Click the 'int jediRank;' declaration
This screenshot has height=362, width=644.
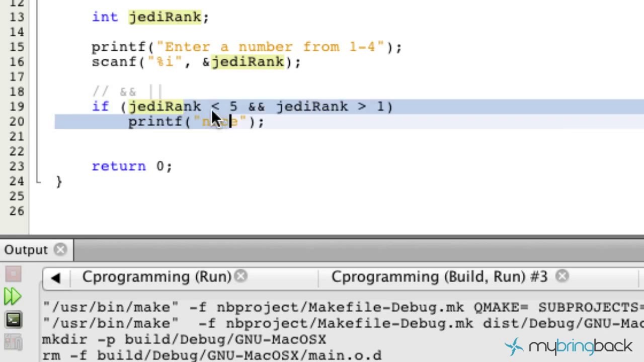click(x=150, y=17)
